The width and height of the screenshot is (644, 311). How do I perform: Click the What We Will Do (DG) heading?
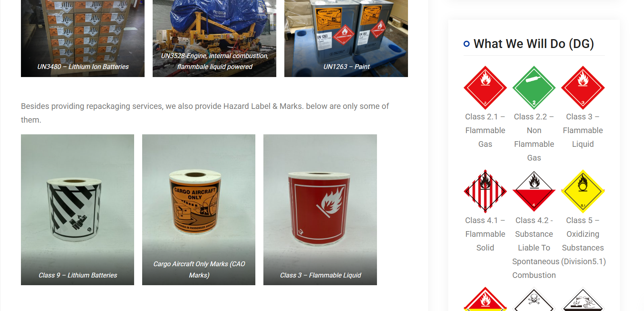(x=534, y=44)
